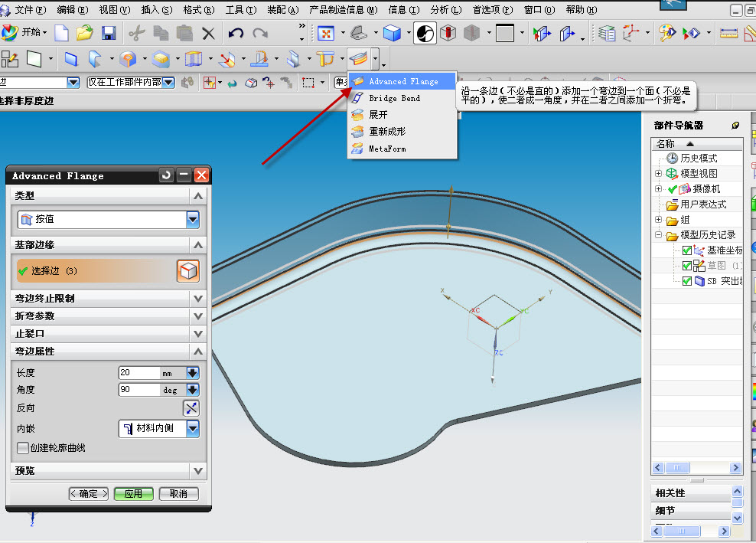Open the 插入 menu

pyautogui.click(x=157, y=10)
